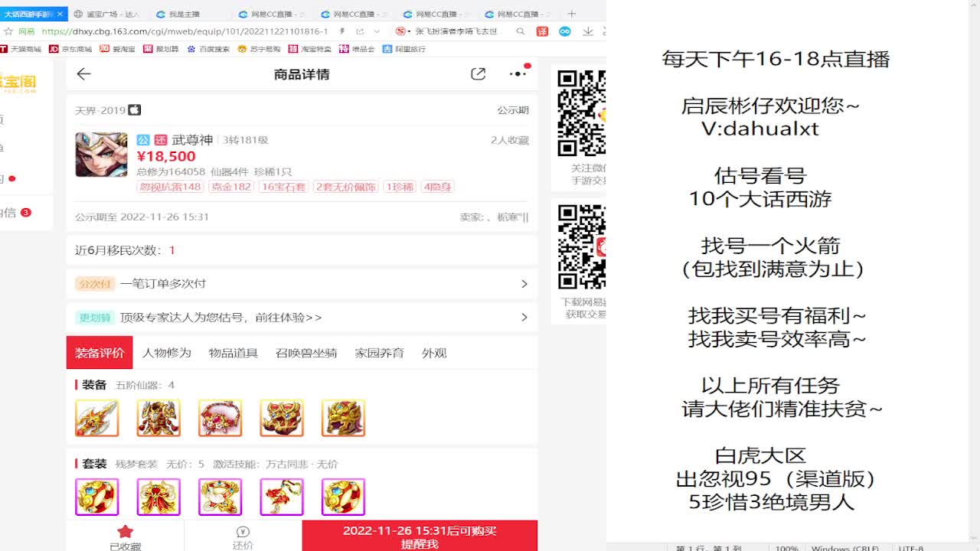Click the 武尊神 character avatar
The width and height of the screenshot is (980, 551).
click(101, 155)
